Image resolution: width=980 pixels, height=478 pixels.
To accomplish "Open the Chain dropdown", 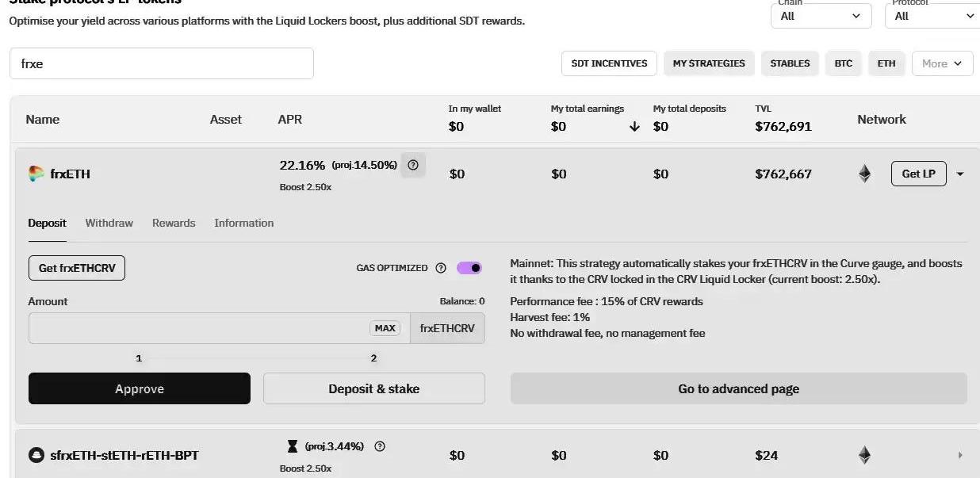I will click(x=821, y=16).
